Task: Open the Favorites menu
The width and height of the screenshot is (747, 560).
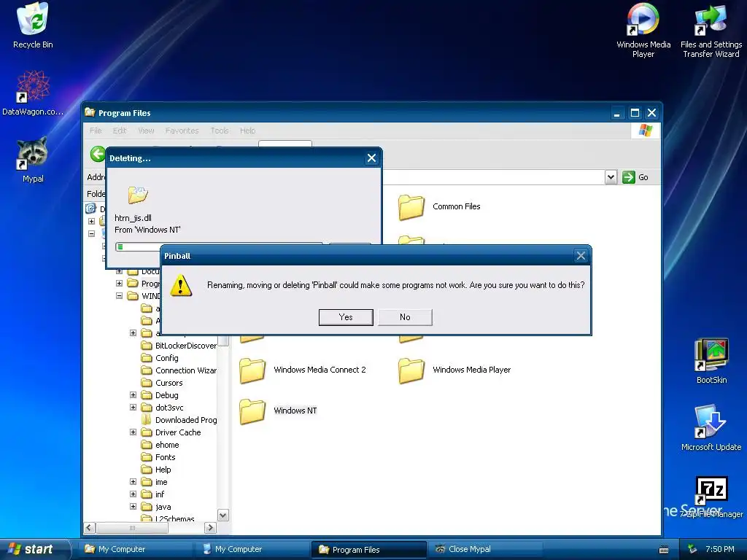Action: pos(182,131)
